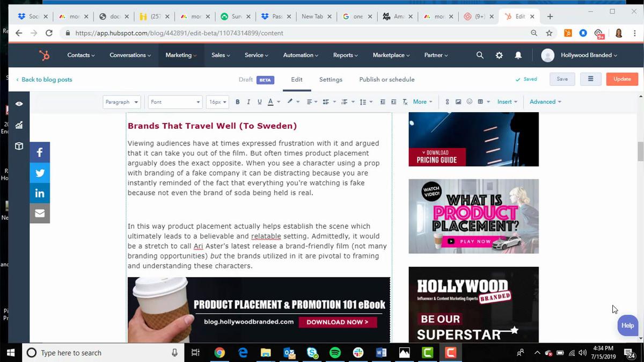Go back to blog posts
This screenshot has width=644, height=362.
44,79
